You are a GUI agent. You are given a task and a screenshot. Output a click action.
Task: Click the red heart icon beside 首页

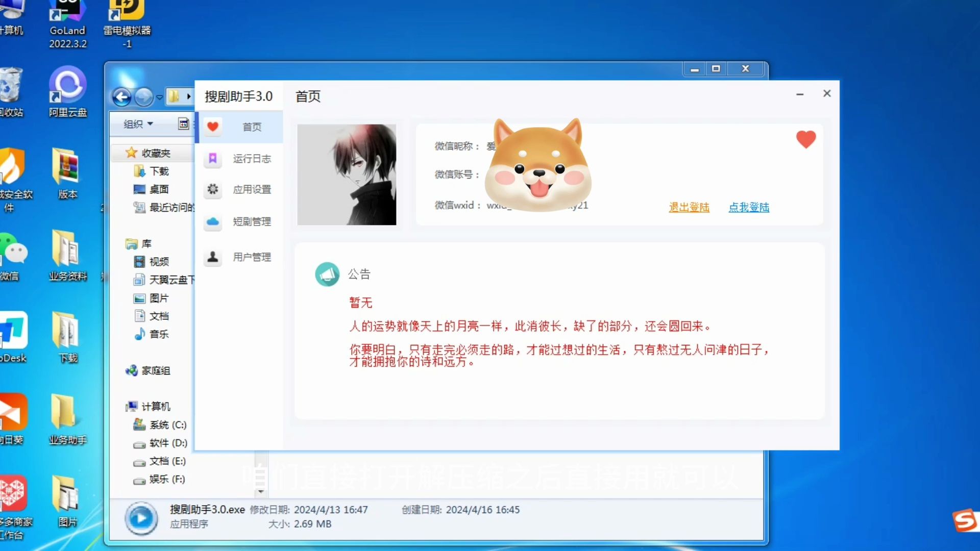click(213, 127)
